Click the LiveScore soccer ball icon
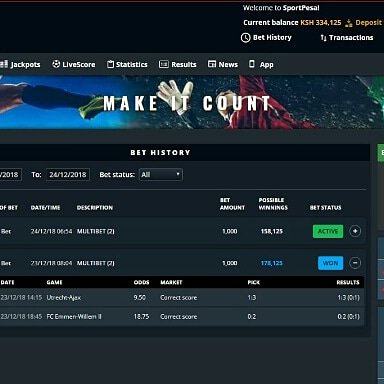384x384 pixels. pos(56,64)
